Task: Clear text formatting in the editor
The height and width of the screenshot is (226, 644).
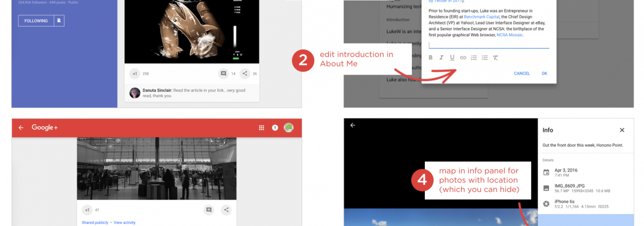Action: point(495,58)
